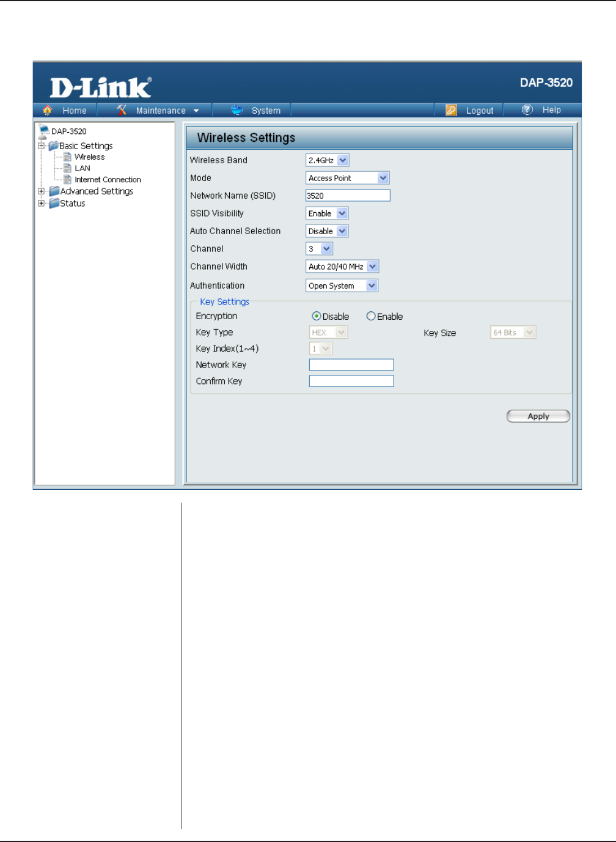
Task: Click the Apply button
Action: click(x=538, y=416)
